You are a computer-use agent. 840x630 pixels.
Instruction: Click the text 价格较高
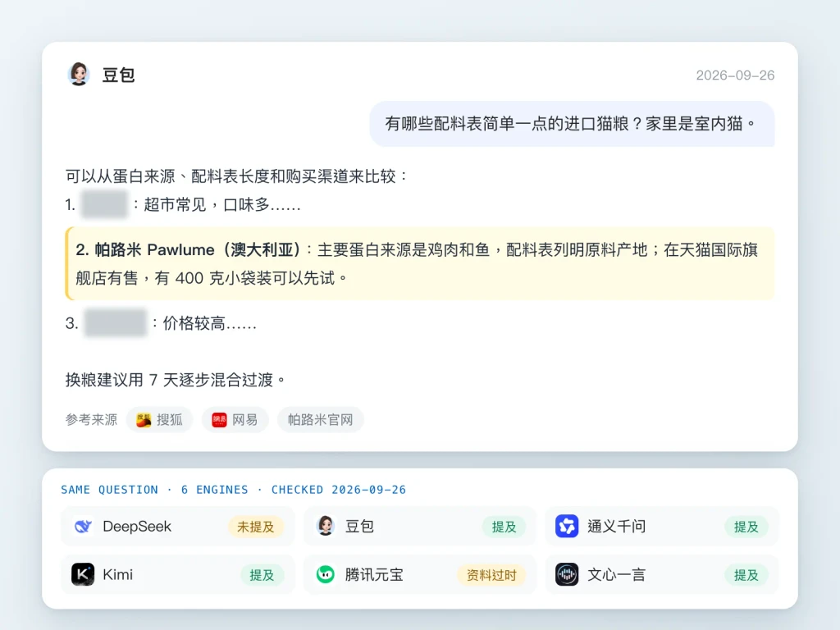point(209,323)
